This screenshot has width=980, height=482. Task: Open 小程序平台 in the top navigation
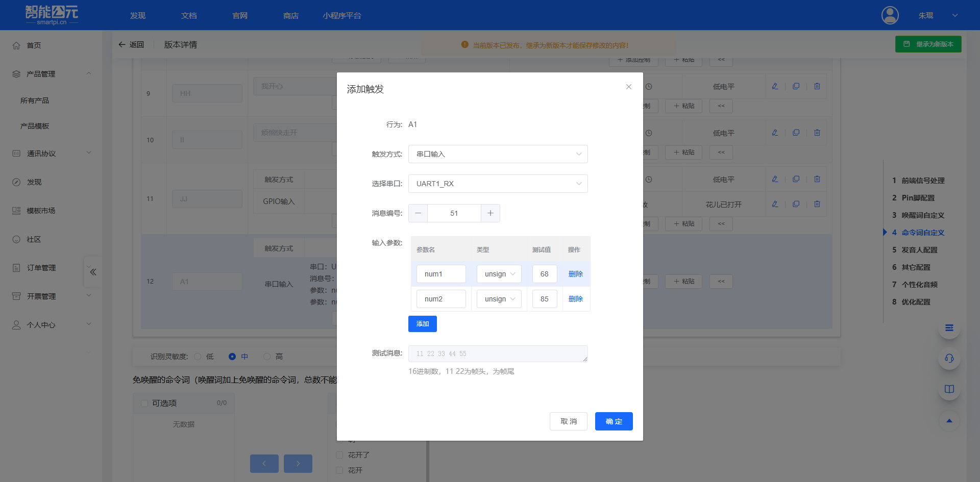point(341,16)
